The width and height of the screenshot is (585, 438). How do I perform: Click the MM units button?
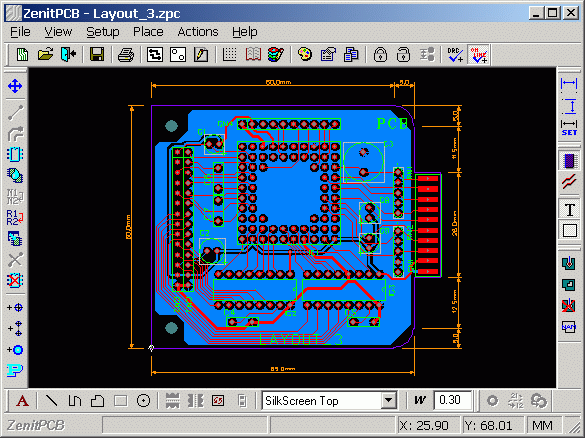[x=542, y=425]
